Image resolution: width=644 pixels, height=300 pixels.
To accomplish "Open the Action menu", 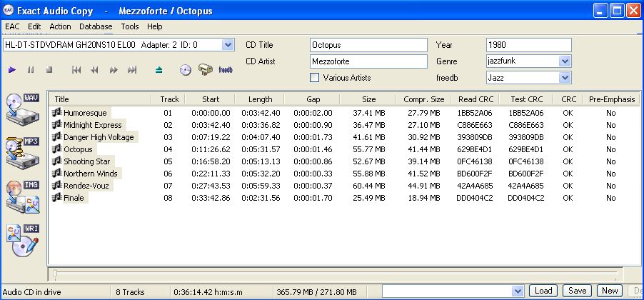I will point(60,26).
